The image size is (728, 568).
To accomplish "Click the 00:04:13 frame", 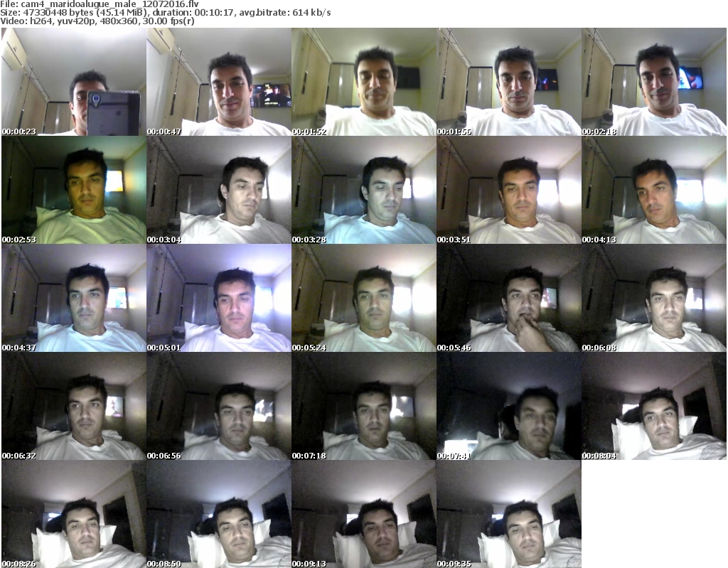I will pos(654,190).
